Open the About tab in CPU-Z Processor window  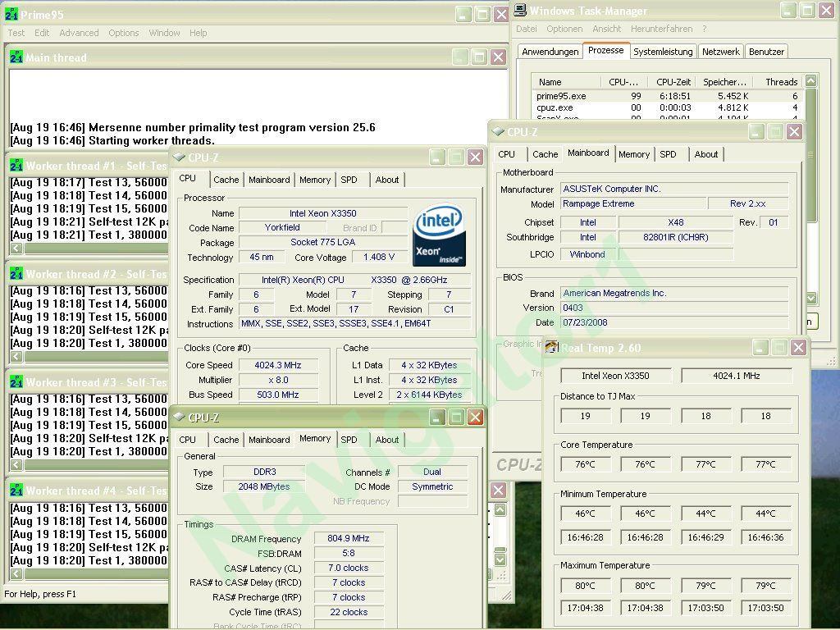387,180
